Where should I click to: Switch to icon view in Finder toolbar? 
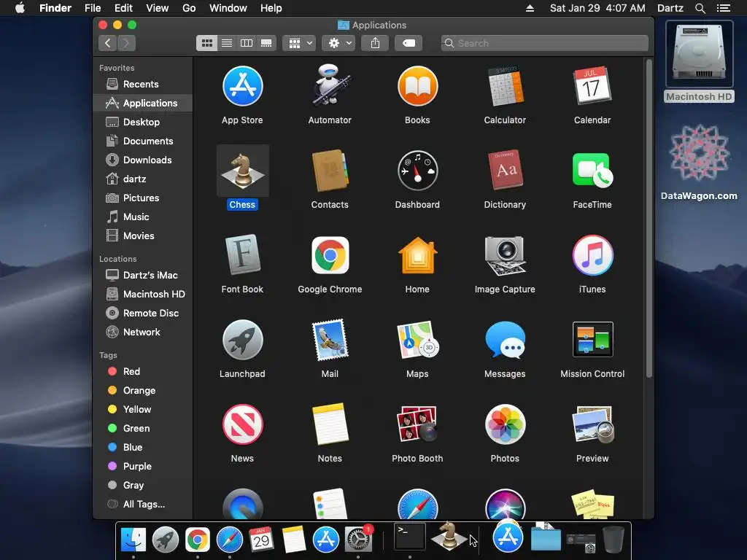click(206, 43)
